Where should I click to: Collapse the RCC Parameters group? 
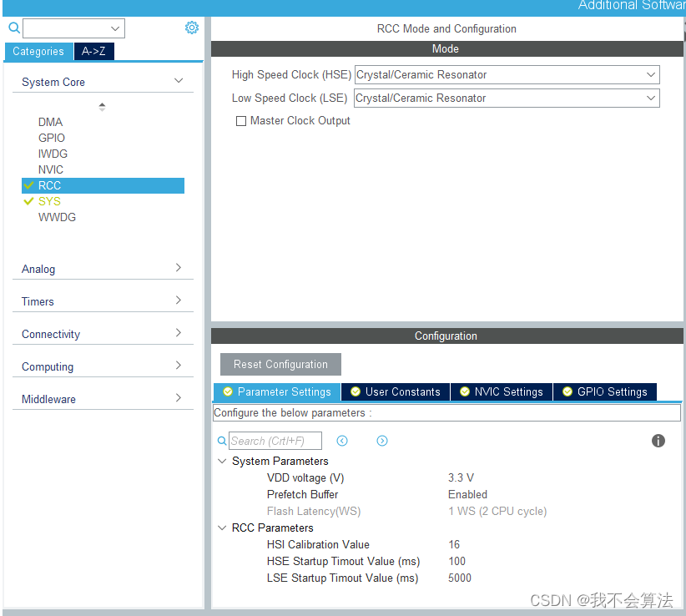(x=222, y=528)
